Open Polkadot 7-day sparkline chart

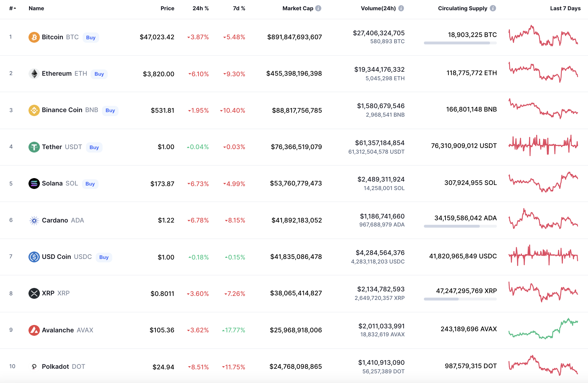pos(543,365)
